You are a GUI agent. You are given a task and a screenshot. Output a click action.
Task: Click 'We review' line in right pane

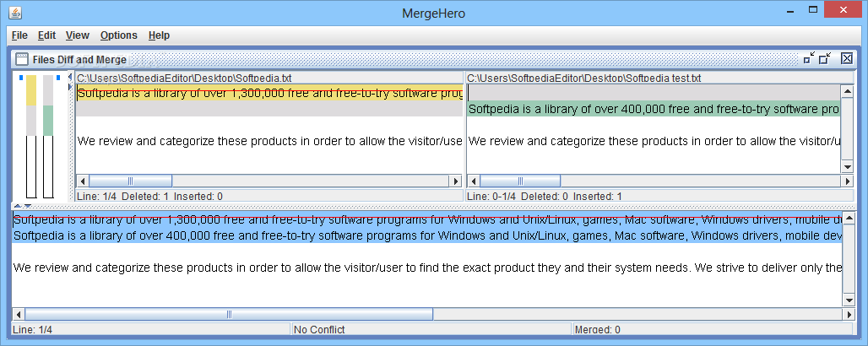click(x=654, y=141)
